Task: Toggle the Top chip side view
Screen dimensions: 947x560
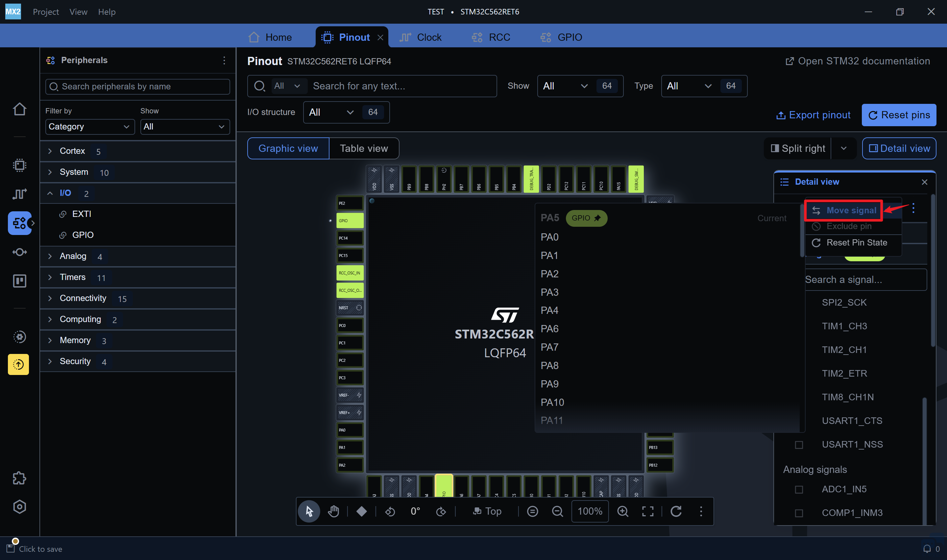Action: click(487, 511)
